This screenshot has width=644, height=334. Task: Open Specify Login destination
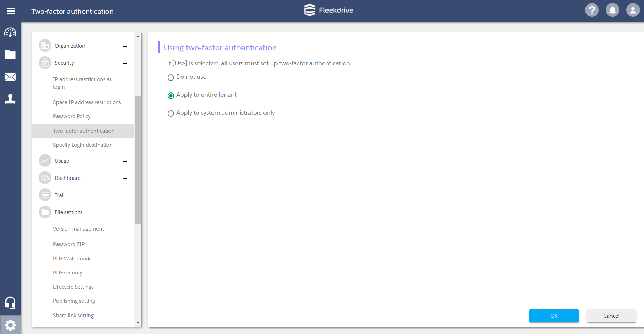[x=83, y=145]
